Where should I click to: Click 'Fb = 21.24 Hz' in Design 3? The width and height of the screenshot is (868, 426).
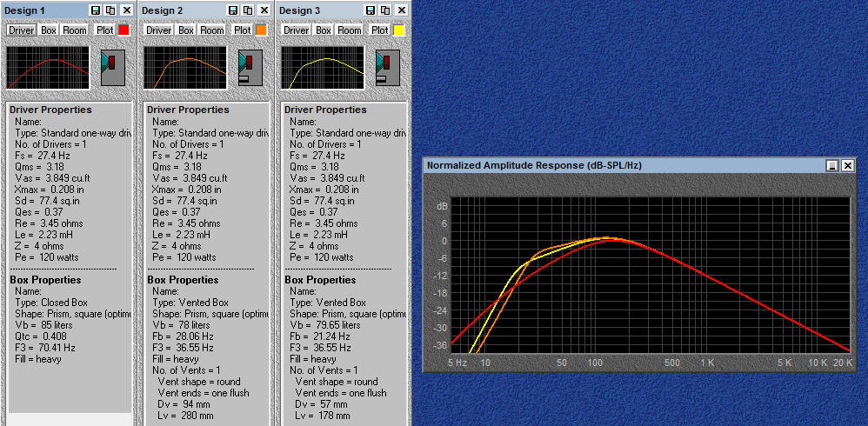pyautogui.click(x=320, y=336)
